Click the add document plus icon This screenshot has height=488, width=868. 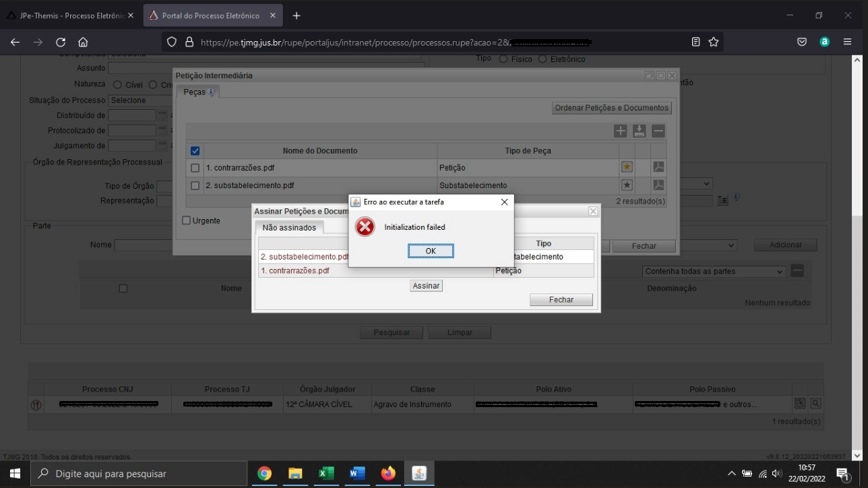pyautogui.click(x=620, y=131)
